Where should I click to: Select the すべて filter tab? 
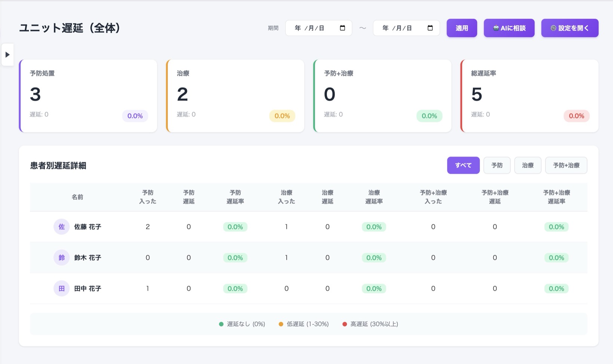tap(463, 165)
